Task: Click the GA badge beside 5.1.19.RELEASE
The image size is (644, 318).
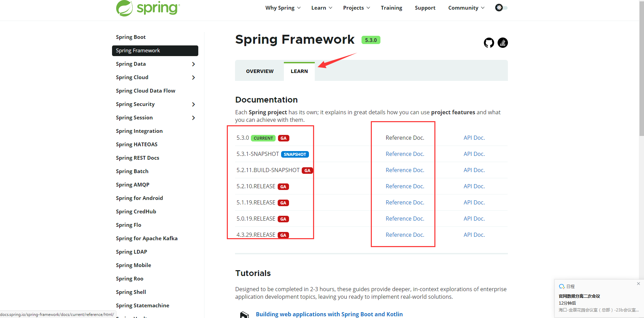Action: (x=283, y=203)
